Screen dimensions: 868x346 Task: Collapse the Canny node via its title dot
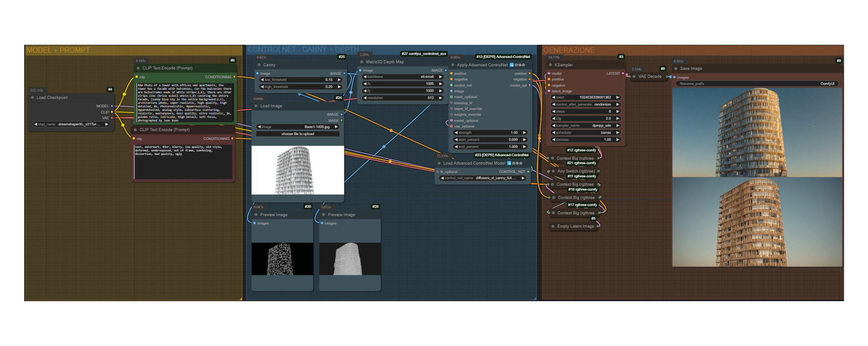click(x=259, y=65)
